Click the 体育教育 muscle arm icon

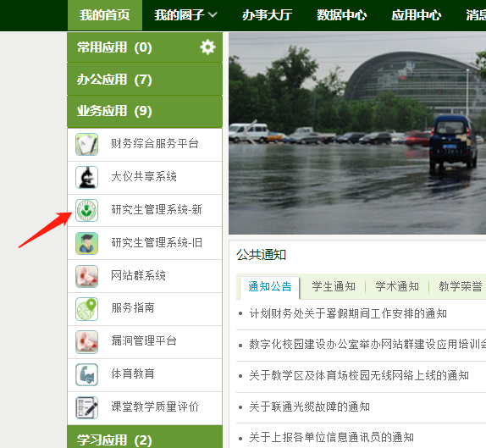coord(86,375)
